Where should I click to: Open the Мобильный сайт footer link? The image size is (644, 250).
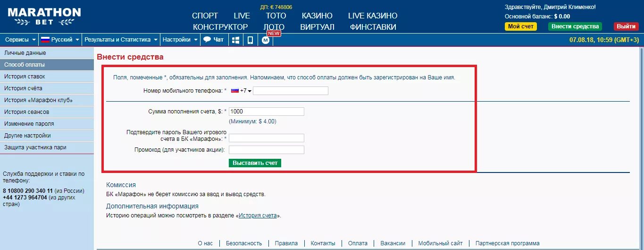click(441, 243)
